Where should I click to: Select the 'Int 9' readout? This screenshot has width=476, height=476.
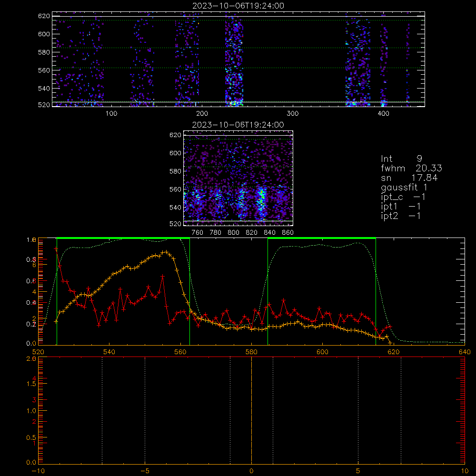coord(401,159)
